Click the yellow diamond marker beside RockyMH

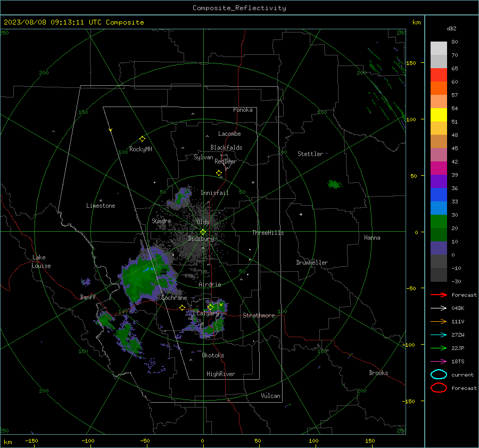click(x=142, y=139)
